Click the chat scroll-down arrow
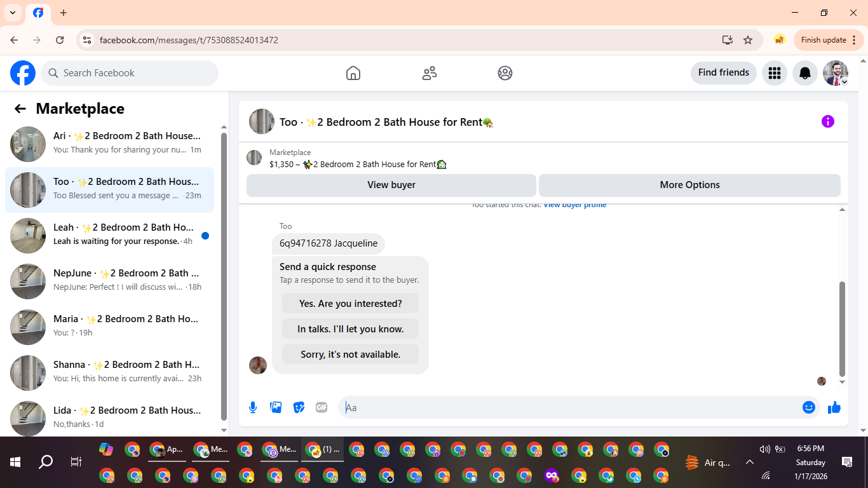The height and width of the screenshot is (488, 868). coord(843,383)
